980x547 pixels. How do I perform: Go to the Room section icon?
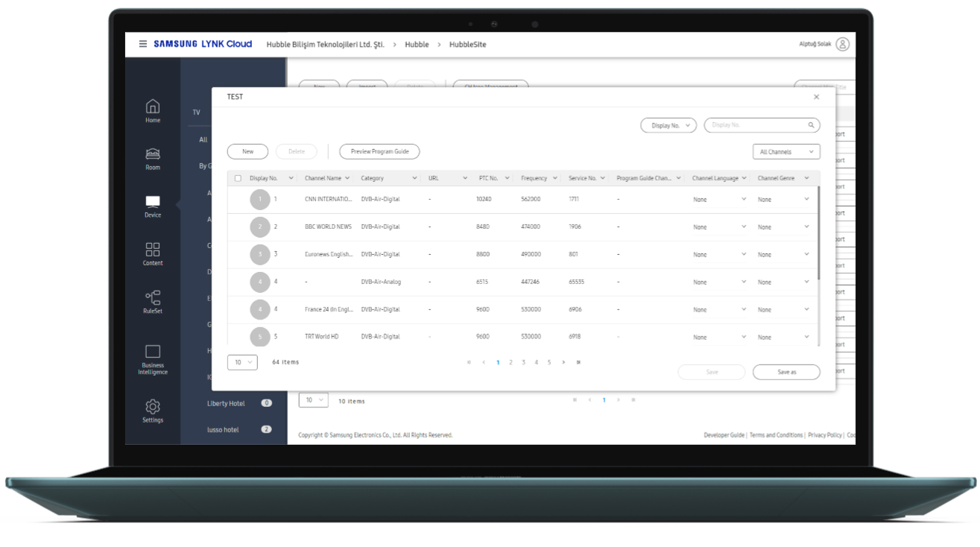point(153,157)
